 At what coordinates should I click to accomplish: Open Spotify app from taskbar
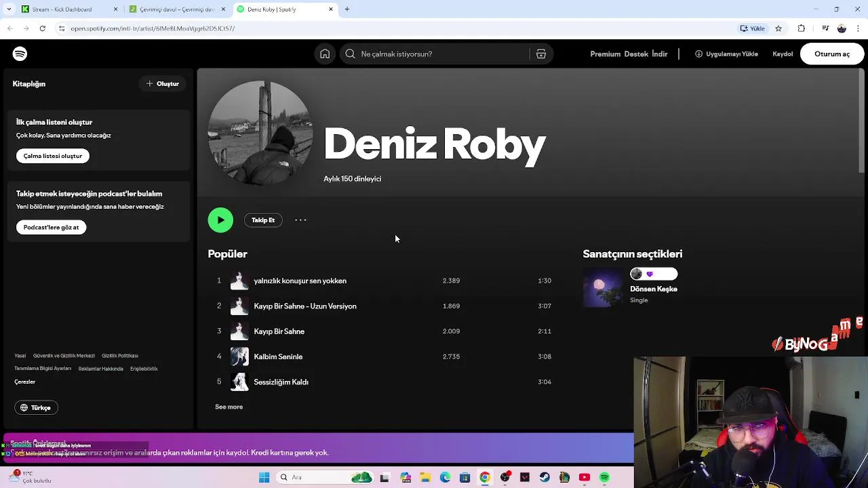click(604, 477)
